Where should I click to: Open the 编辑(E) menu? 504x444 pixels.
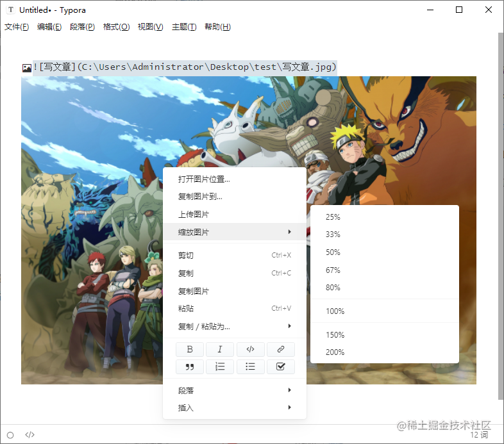tap(49, 27)
